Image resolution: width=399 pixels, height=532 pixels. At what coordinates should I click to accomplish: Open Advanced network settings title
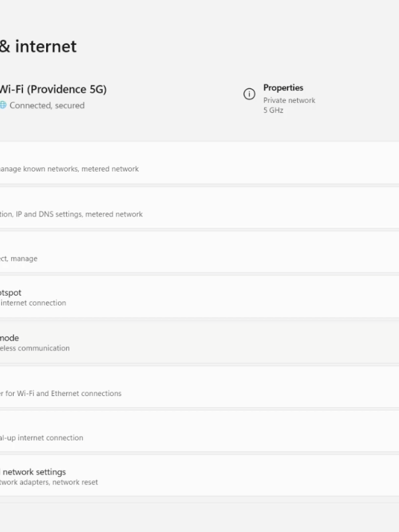point(33,472)
